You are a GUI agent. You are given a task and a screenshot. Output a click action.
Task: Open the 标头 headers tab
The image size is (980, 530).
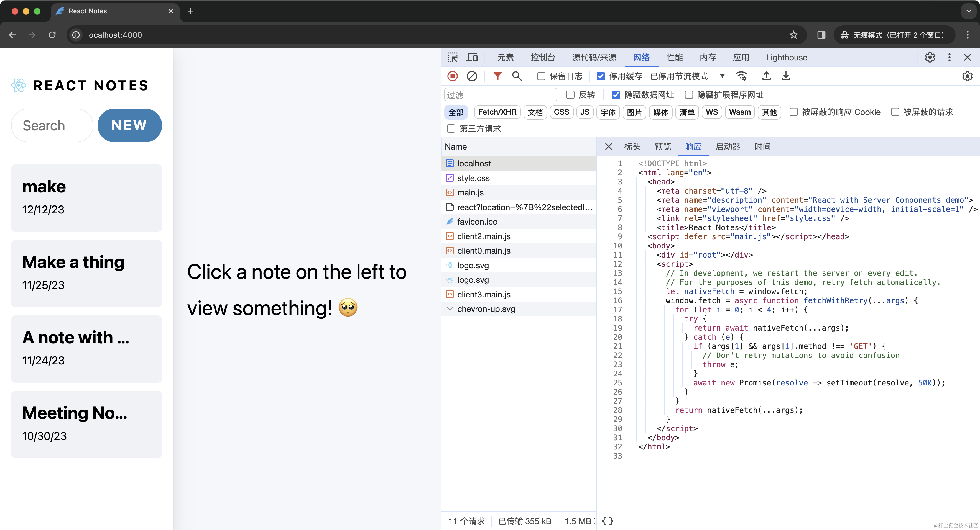coord(632,147)
